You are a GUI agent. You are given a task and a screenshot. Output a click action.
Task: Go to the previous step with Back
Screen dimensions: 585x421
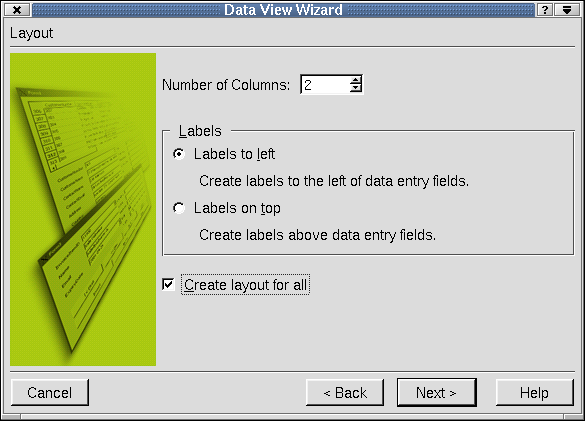tap(345, 392)
